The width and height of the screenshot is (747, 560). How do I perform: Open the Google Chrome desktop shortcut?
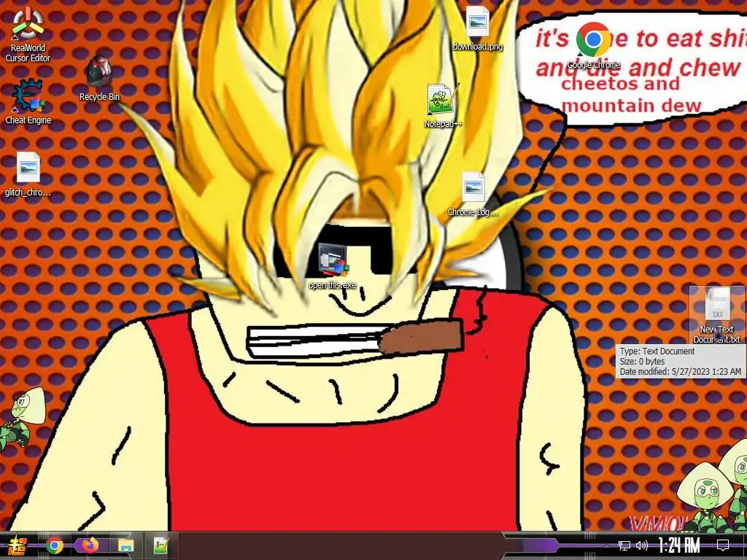593,46
